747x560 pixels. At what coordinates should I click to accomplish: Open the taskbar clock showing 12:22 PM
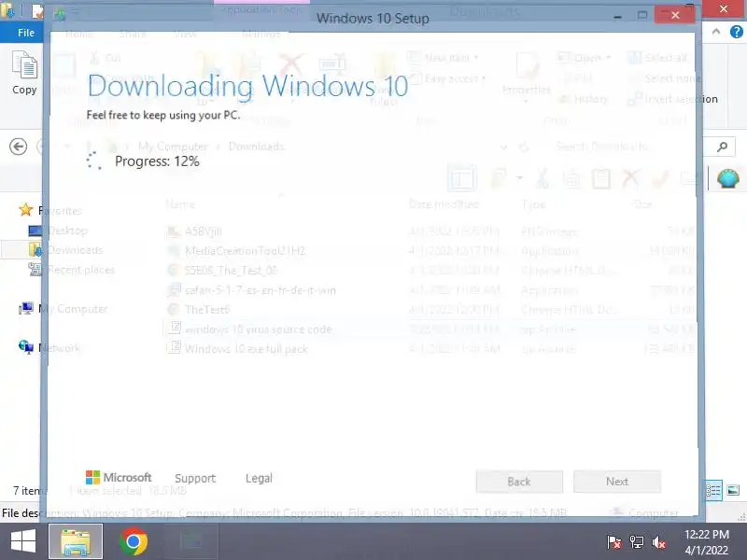click(x=707, y=542)
